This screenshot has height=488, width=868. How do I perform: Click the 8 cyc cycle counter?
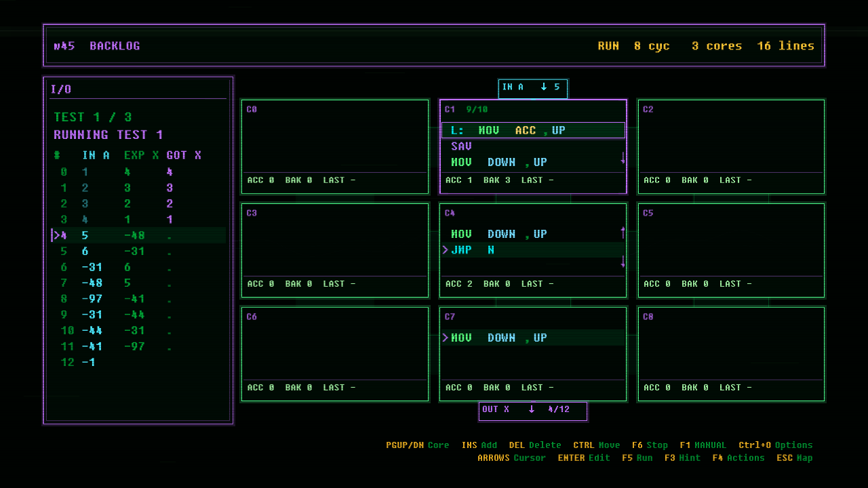tap(652, 46)
